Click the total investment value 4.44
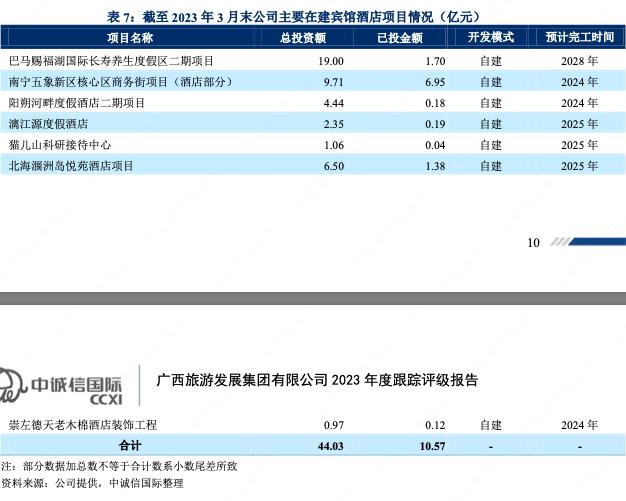The width and height of the screenshot is (626, 501). (x=334, y=103)
